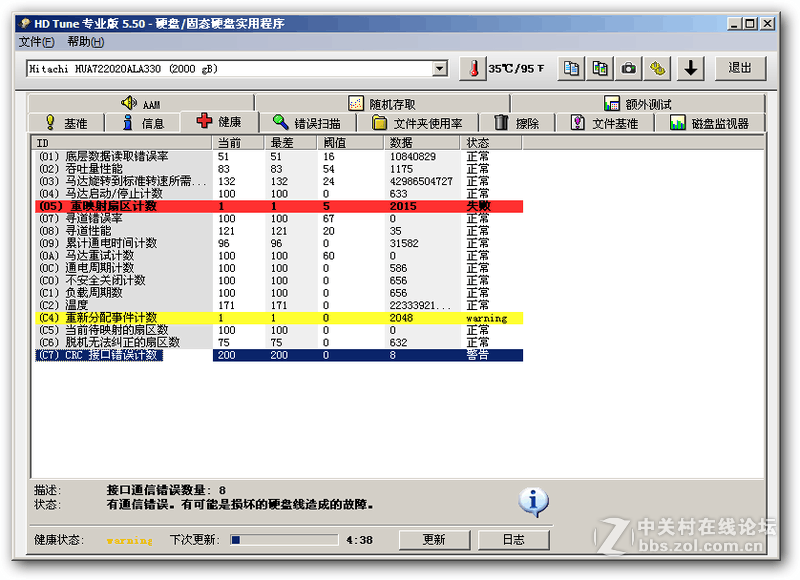Click the next-update progress bar
This screenshot has width=800, height=580.
click(x=284, y=540)
